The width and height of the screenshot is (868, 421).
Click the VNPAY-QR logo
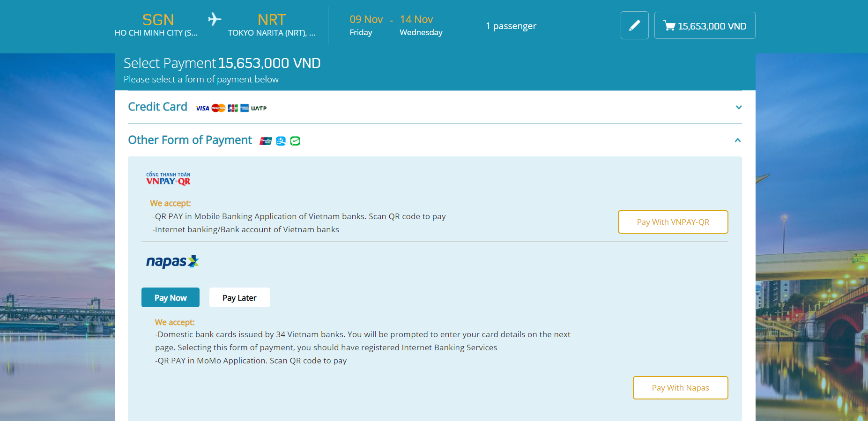point(168,178)
